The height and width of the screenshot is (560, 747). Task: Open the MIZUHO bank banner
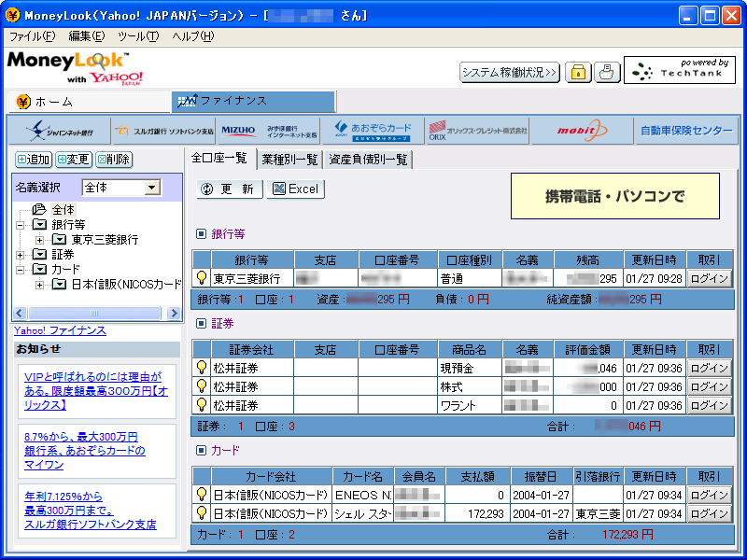[x=269, y=131]
